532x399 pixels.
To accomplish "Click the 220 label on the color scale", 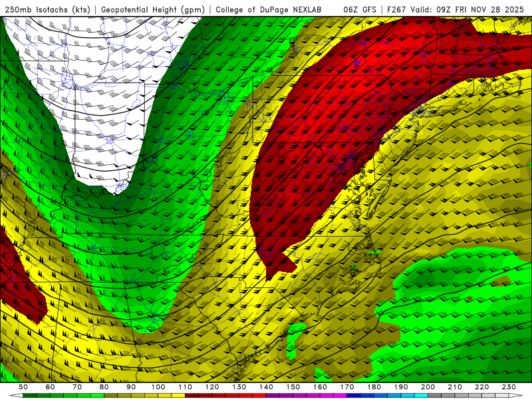I will click(481, 387).
